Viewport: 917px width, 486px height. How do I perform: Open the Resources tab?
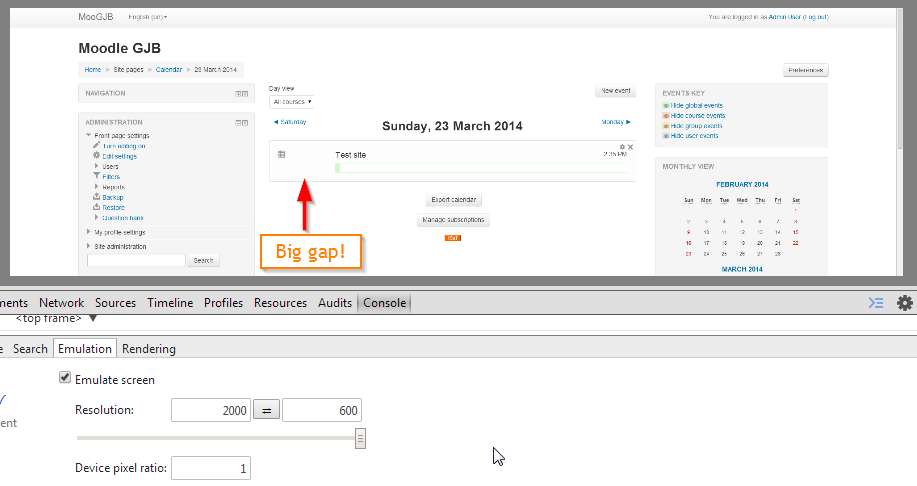coord(280,303)
